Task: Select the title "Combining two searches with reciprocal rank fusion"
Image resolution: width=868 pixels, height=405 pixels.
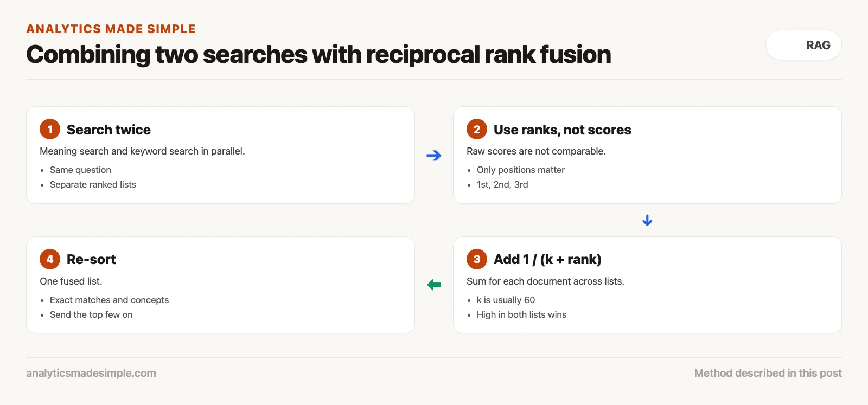Action: 318,55
